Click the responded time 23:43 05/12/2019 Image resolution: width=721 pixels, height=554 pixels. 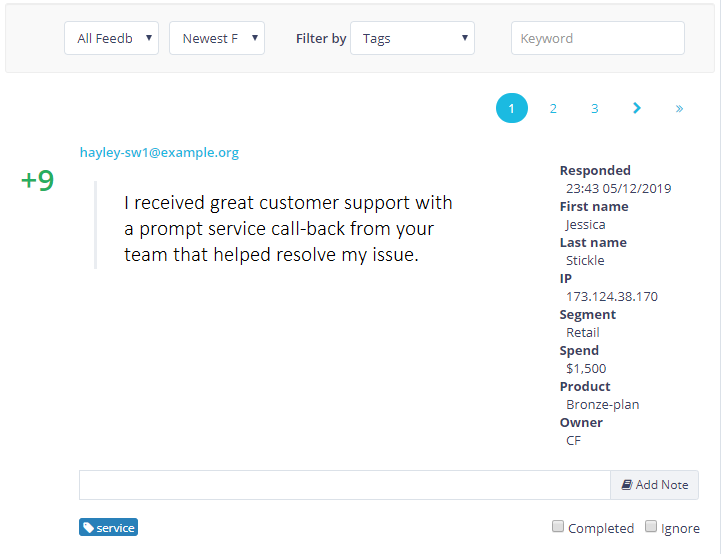[618, 188]
